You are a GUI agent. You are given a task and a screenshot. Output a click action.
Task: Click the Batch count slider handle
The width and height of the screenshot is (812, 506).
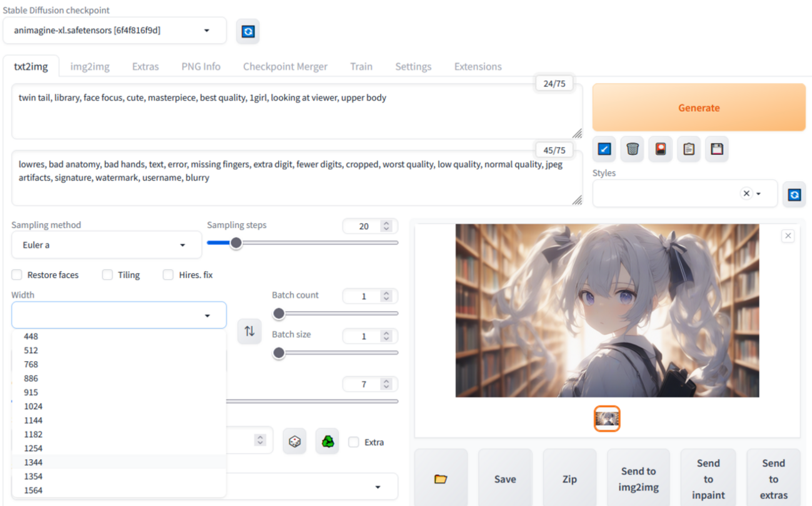(x=279, y=313)
